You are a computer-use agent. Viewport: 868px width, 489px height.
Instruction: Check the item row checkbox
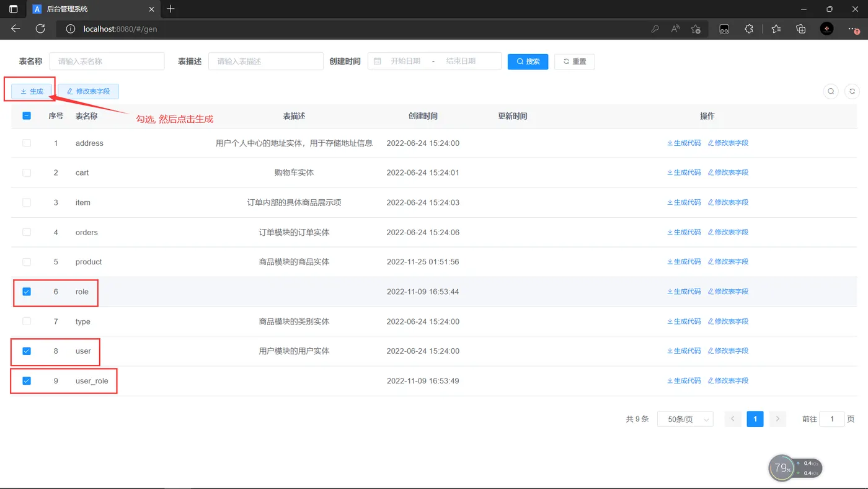pyautogui.click(x=27, y=202)
